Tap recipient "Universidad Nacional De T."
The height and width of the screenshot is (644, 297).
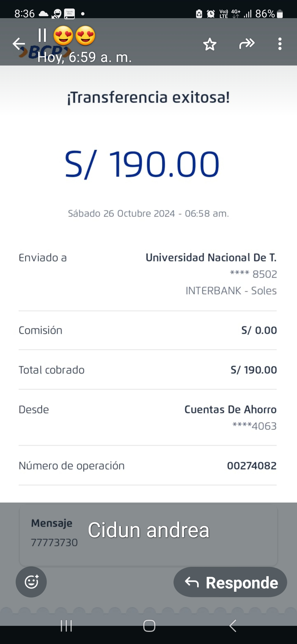click(211, 258)
